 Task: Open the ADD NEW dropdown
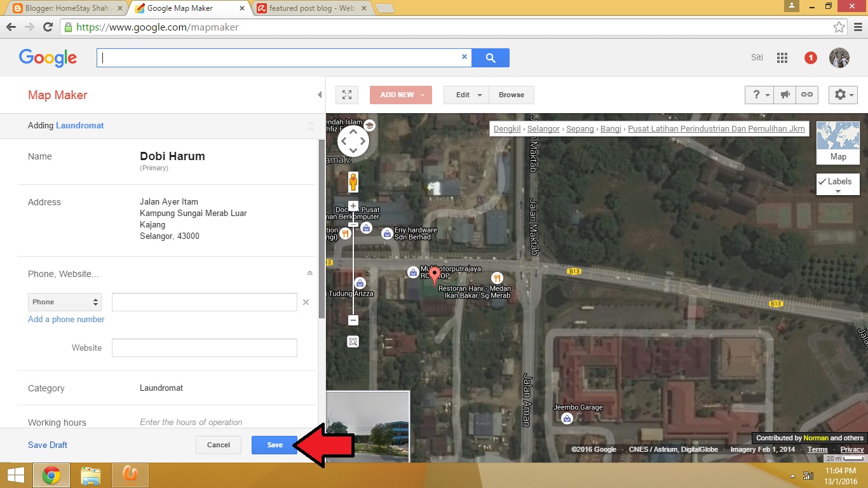tap(400, 94)
